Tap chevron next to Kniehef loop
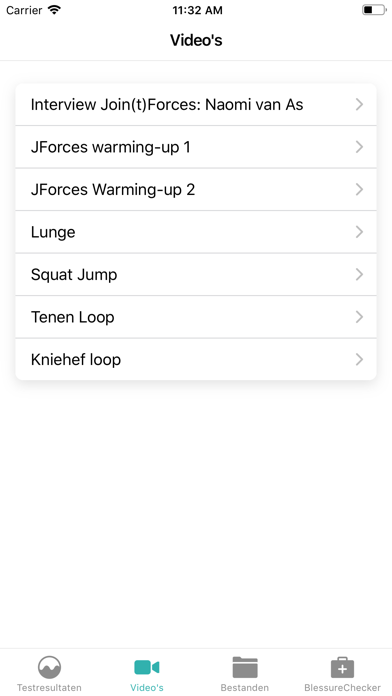The height and width of the screenshot is (696, 392). (360, 360)
